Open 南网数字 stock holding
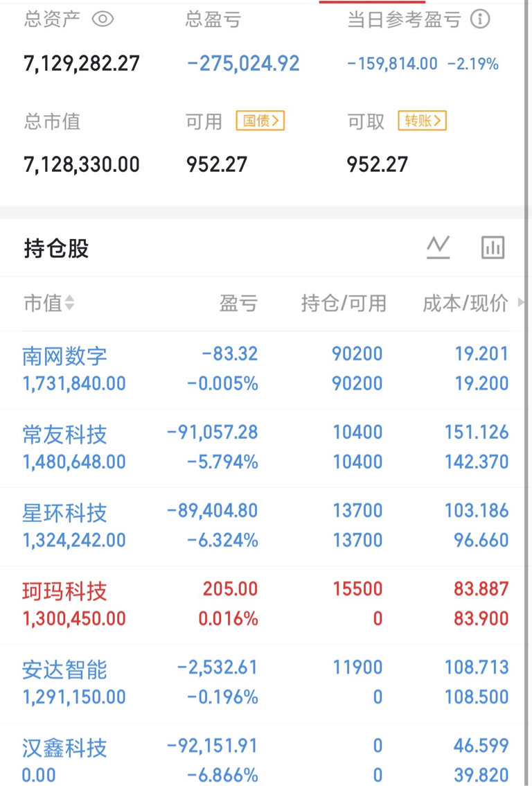 (x=65, y=356)
